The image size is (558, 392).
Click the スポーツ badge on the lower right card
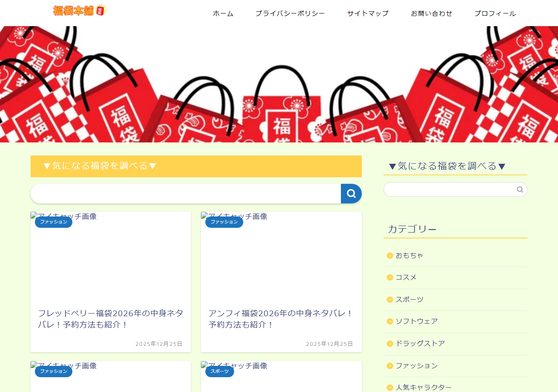(220, 371)
